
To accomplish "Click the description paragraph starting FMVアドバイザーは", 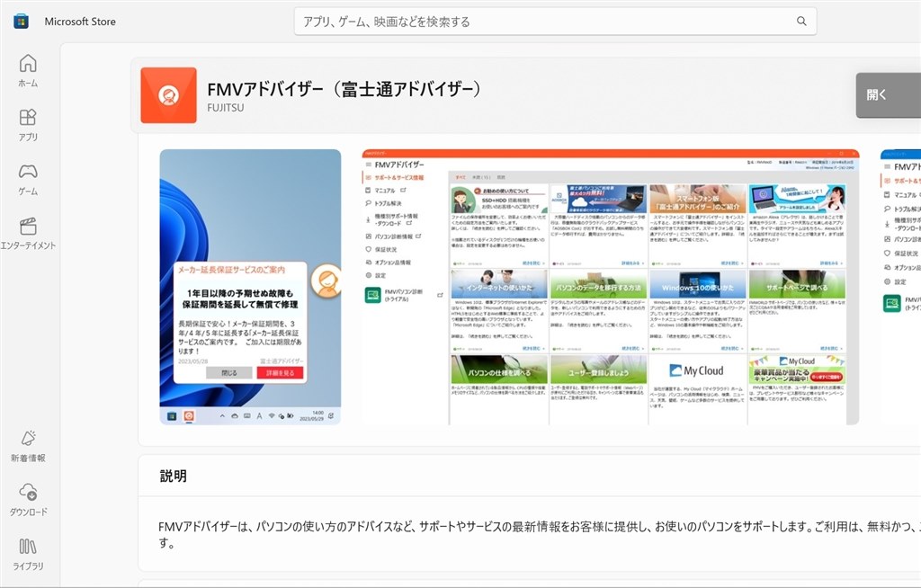I will [540, 535].
